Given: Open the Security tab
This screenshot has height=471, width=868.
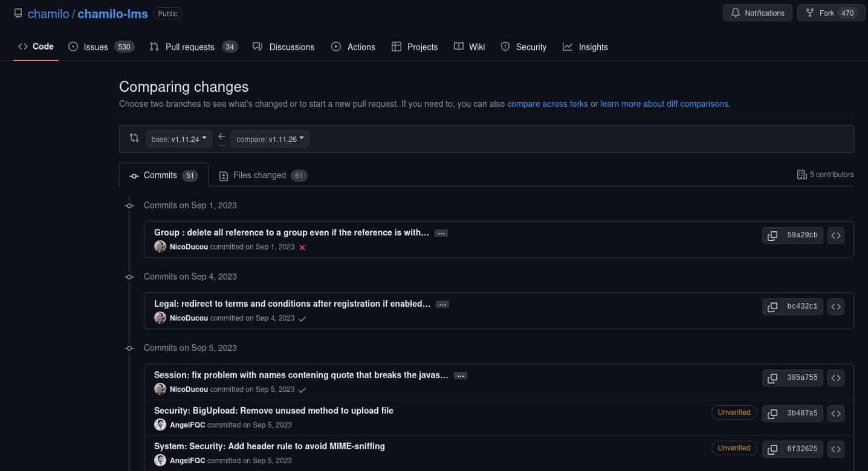Looking at the screenshot, I should click(x=523, y=46).
